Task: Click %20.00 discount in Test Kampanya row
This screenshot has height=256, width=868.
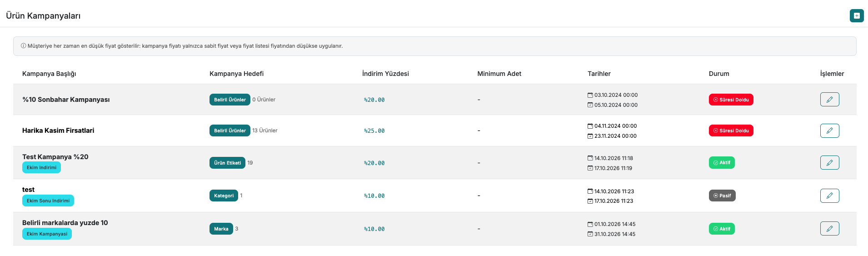Action: (374, 163)
